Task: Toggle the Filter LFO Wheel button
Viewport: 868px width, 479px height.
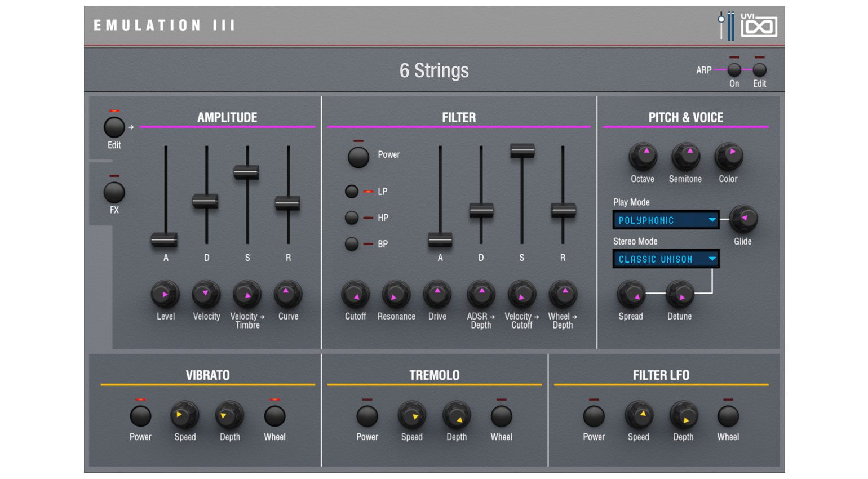Action: 728,416
